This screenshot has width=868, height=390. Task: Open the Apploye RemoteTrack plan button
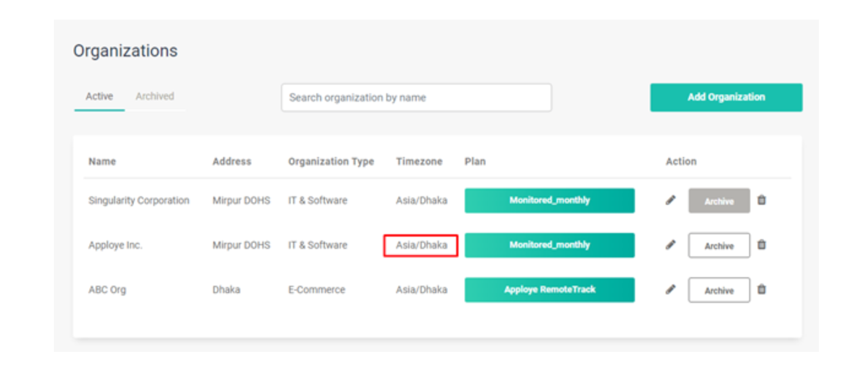549,290
